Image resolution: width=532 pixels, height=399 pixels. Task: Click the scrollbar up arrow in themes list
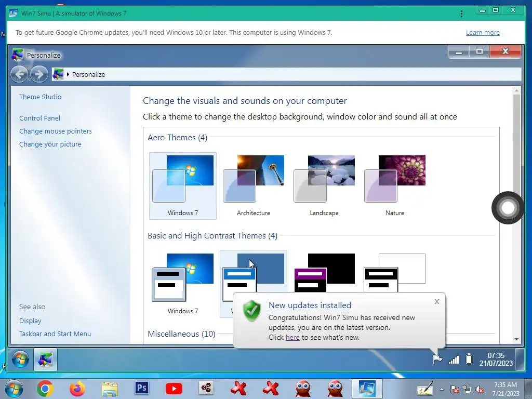pos(516,90)
